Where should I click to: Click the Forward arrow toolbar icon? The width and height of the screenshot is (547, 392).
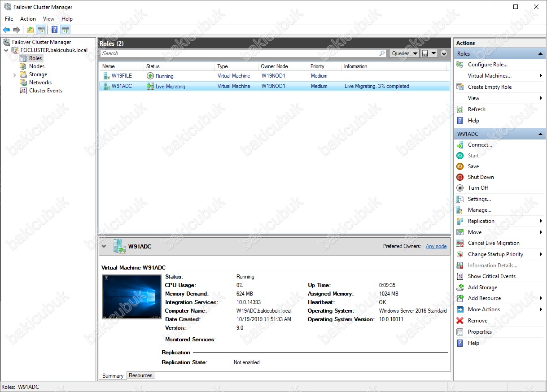point(17,30)
